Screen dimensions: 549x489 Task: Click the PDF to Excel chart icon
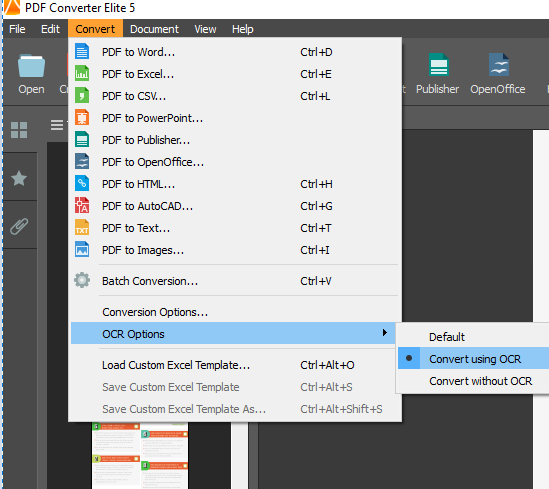pos(82,74)
